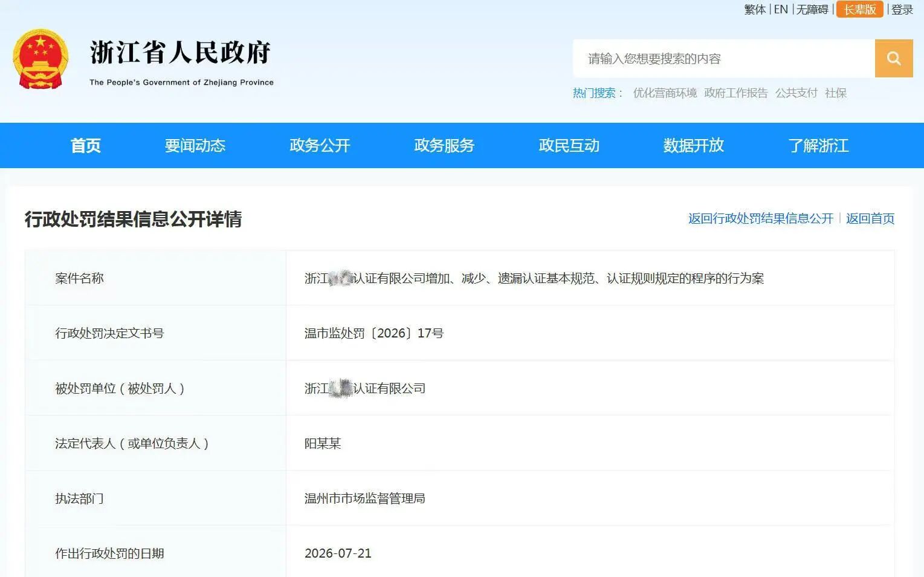Click the search input field
924x577 pixels.
724,58
